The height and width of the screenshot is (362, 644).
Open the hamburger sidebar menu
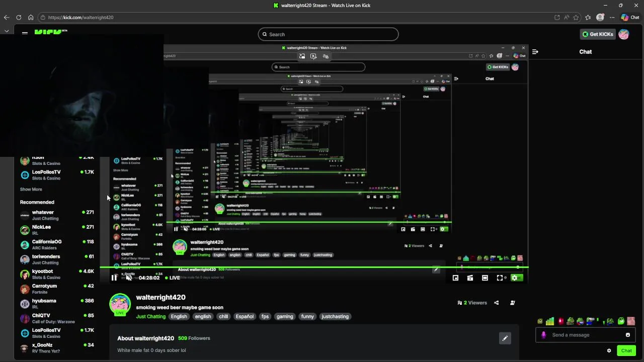point(25,33)
